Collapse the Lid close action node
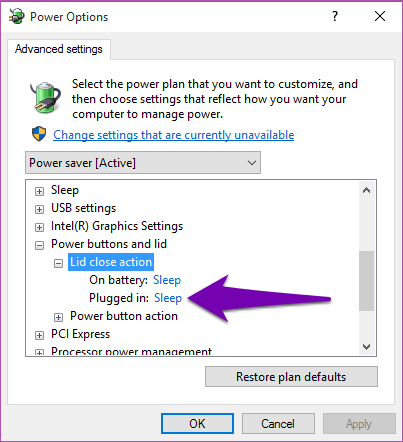The image size is (403, 442). [x=58, y=264]
